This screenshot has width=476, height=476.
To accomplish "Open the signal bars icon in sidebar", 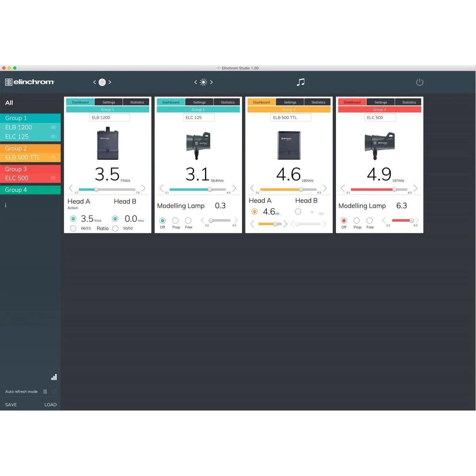I will [x=54, y=377].
